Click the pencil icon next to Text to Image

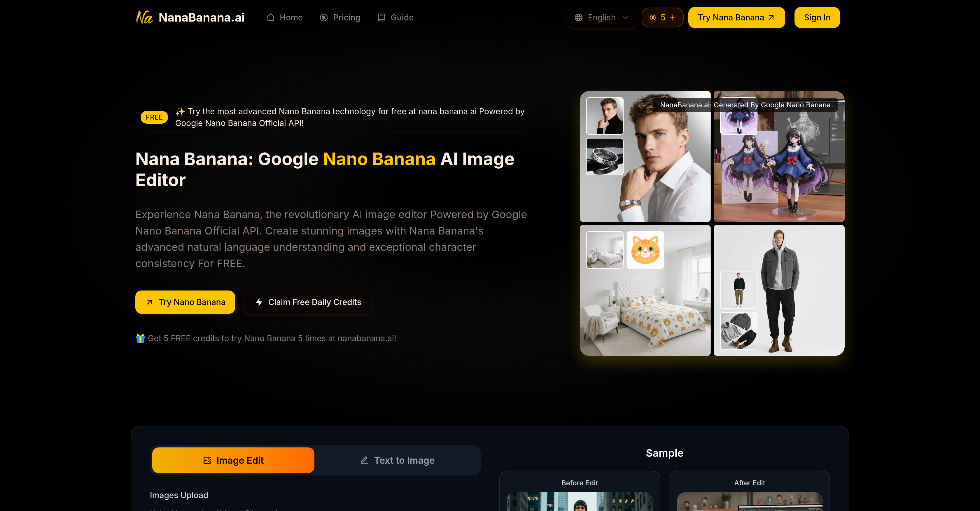(x=365, y=460)
